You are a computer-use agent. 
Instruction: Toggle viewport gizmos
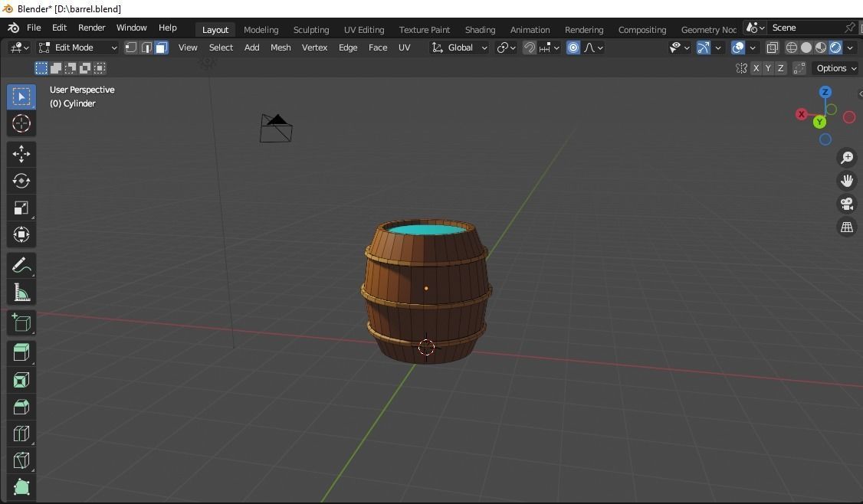(x=703, y=47)
